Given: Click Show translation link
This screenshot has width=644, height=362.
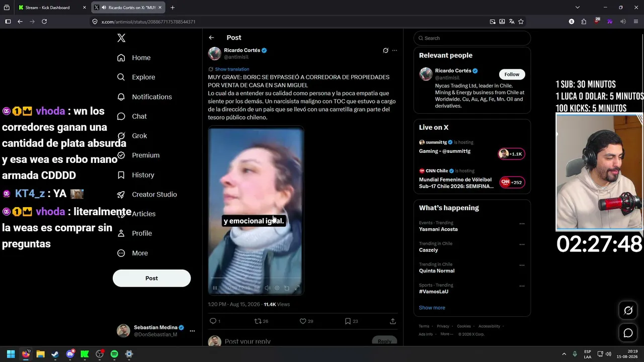Looking at the screenshot, I should click(232, 69).
